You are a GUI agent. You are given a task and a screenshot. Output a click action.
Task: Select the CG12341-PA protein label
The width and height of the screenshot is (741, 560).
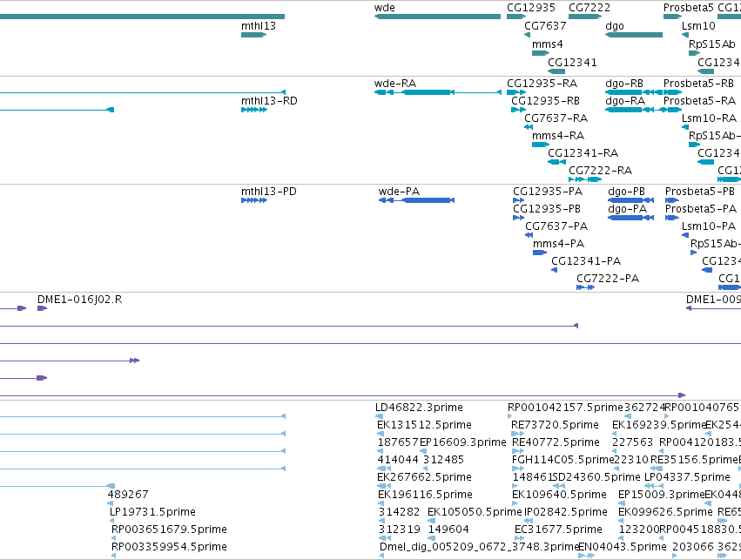pyautogui.click(x=586, y=261)
